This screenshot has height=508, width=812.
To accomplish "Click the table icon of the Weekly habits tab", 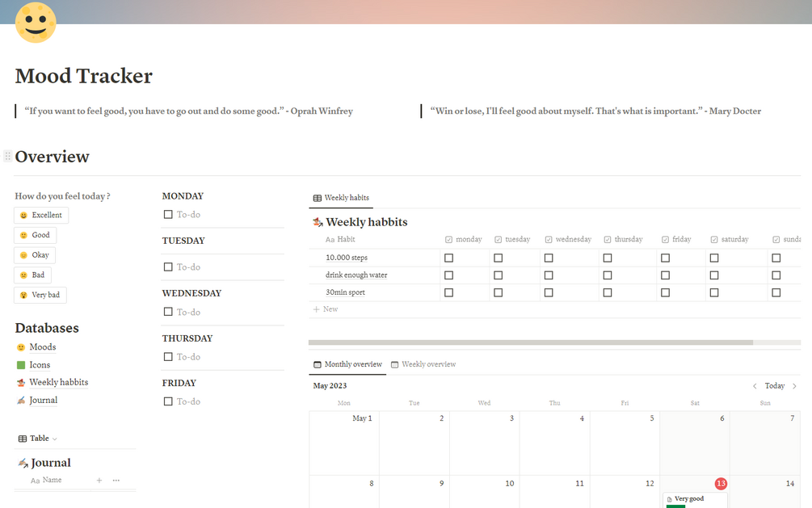I will point(318,198).
